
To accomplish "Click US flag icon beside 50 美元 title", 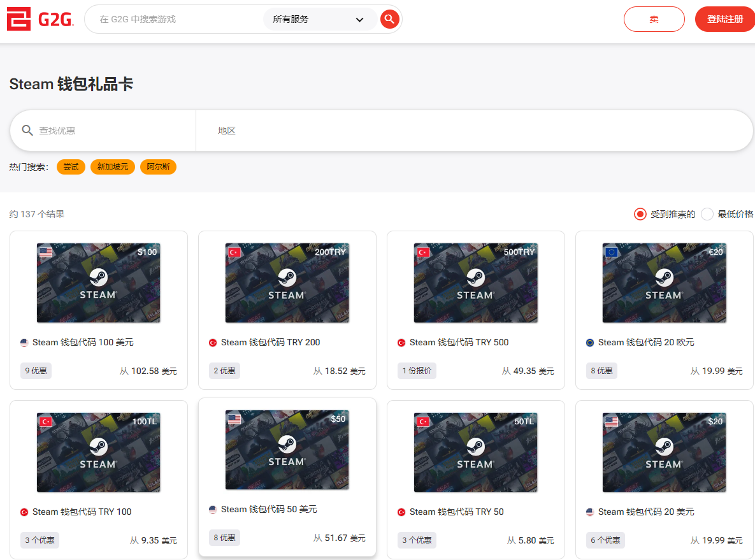I will [x=213, y=510].
